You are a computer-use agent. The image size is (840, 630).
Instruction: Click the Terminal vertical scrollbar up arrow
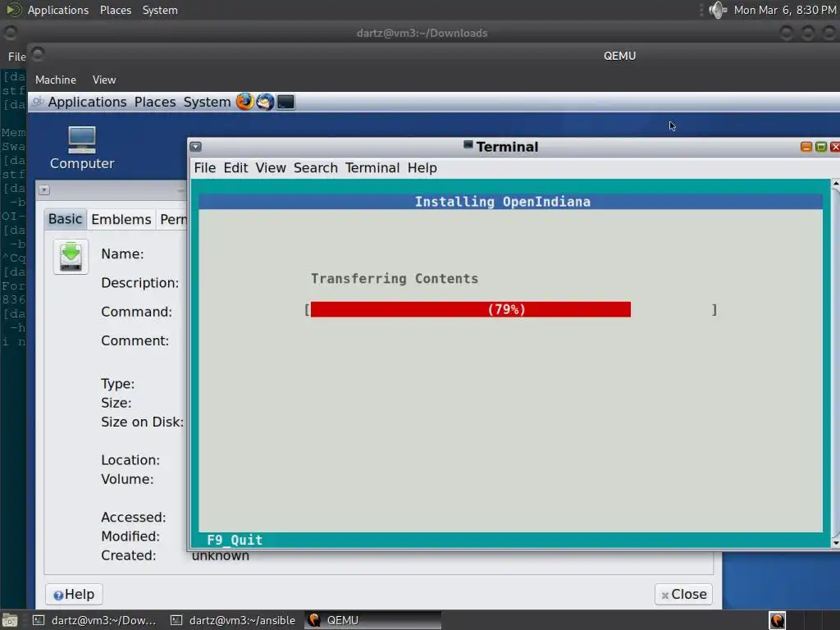[836, 183]
